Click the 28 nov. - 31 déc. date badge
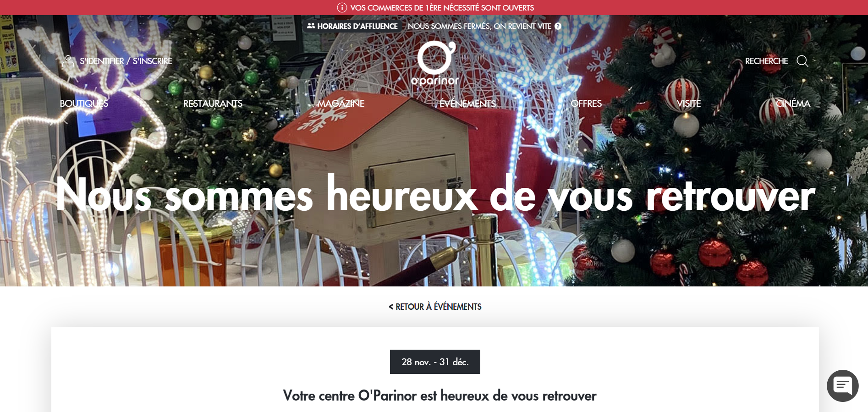The image size is (868, 412). coord(435,362)
